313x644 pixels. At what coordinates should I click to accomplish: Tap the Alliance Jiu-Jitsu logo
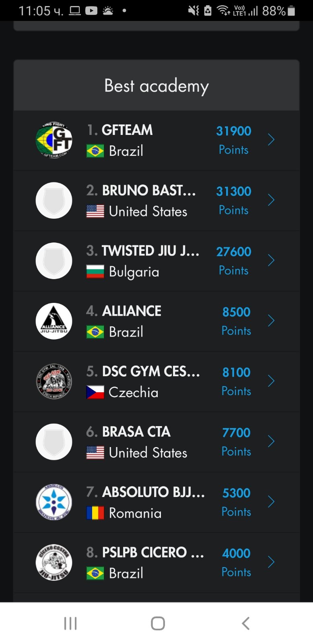[x=54, y=321]
